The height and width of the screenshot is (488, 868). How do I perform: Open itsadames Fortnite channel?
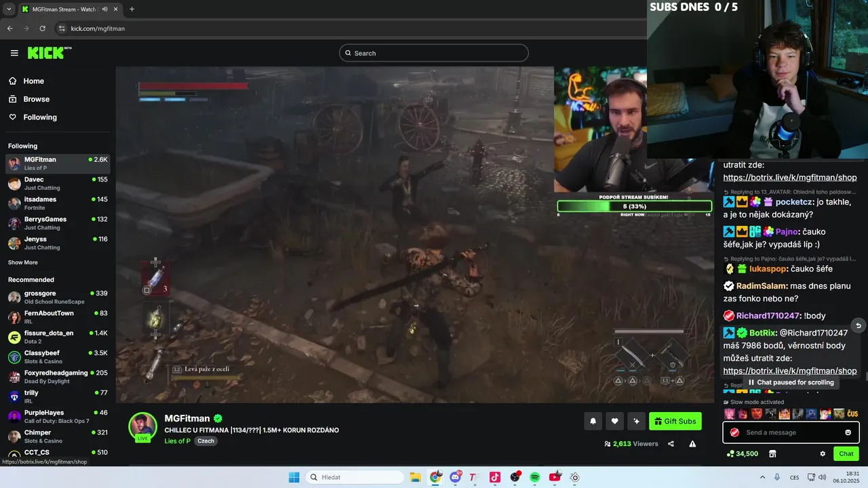coord(58,203)
